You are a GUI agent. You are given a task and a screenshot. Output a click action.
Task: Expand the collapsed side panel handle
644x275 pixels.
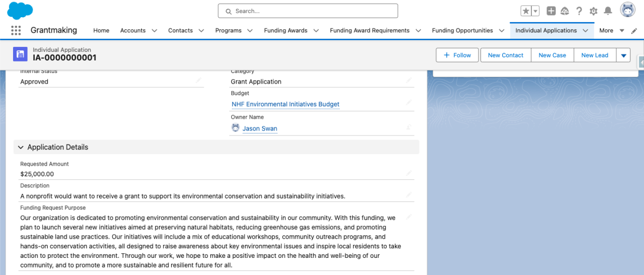click(641, 62)
